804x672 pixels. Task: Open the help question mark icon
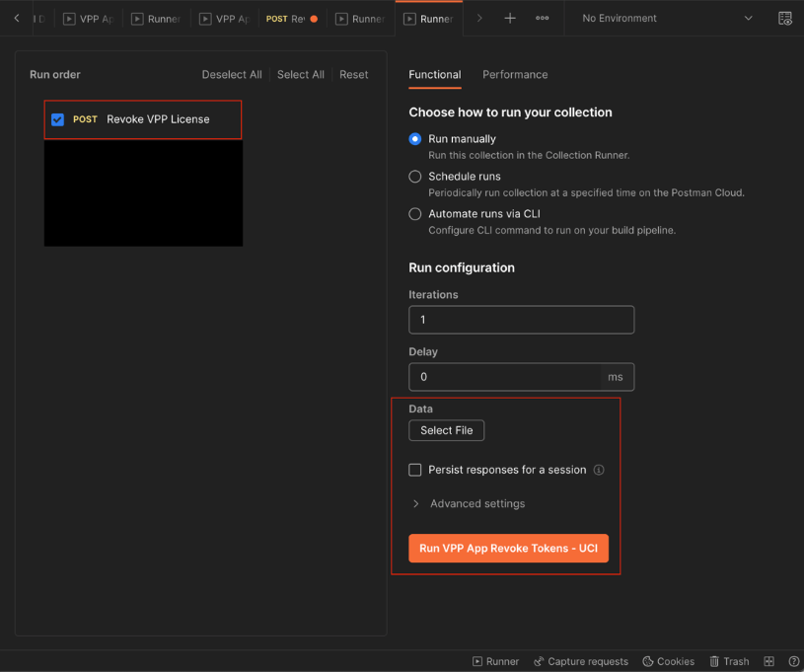tap(793, 661)
